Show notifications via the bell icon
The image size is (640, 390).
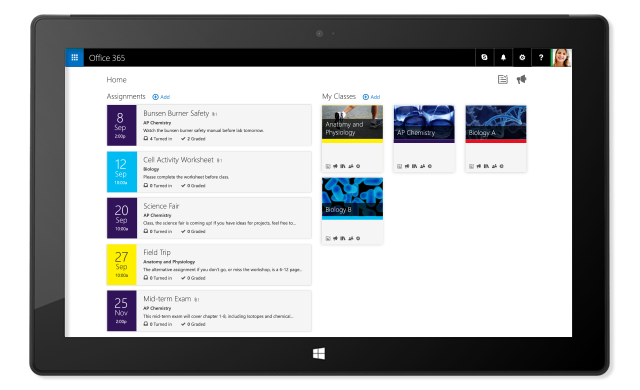[x=503, y=58]
